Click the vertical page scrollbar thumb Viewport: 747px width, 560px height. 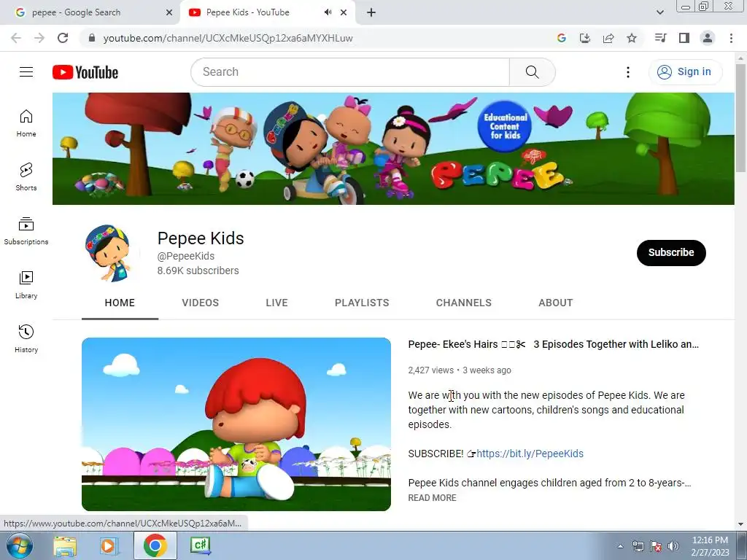coord(740,118)
